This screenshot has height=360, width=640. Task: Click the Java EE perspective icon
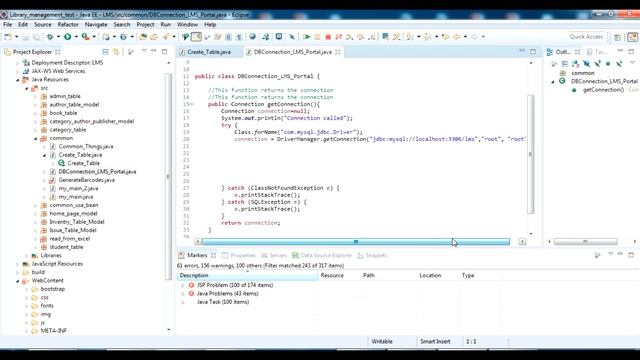click(633, 37)
